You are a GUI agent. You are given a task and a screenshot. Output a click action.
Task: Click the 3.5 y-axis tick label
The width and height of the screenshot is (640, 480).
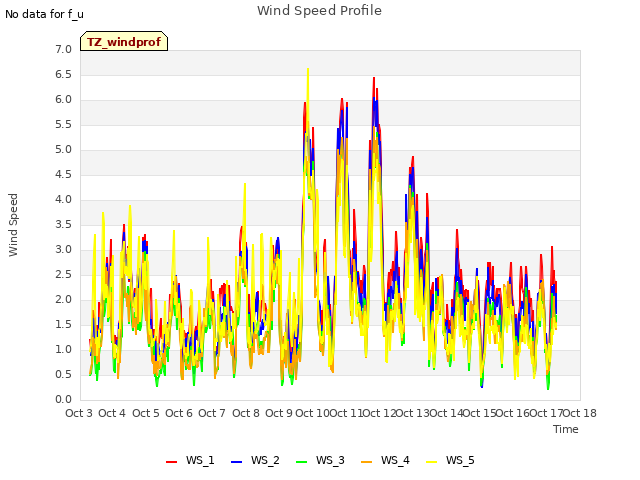[63, 224]
